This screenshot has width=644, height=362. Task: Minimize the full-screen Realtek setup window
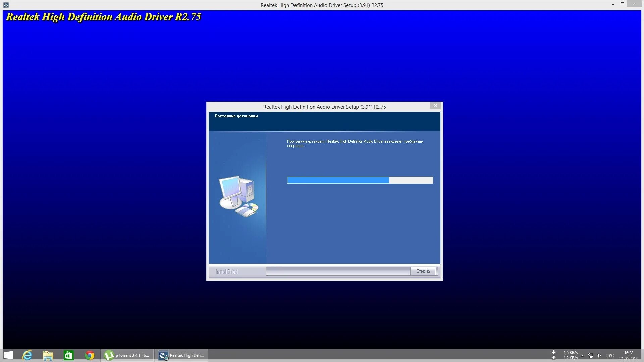tap(613, 4)
